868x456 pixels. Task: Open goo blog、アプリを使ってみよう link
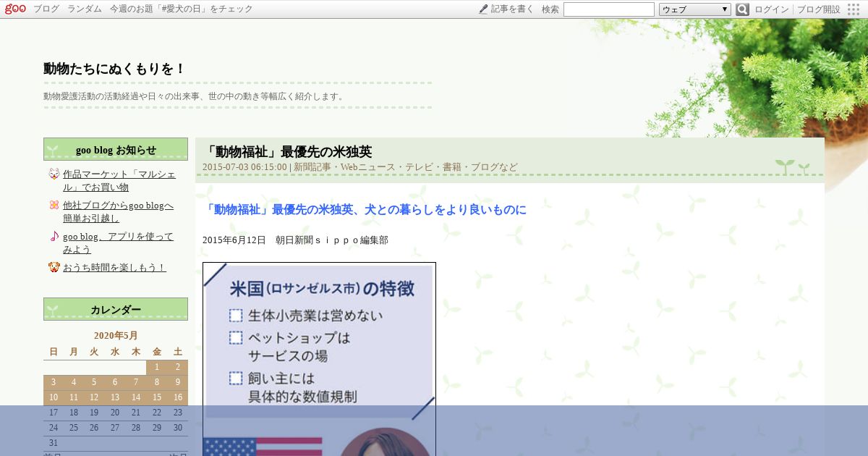(118, 242)
